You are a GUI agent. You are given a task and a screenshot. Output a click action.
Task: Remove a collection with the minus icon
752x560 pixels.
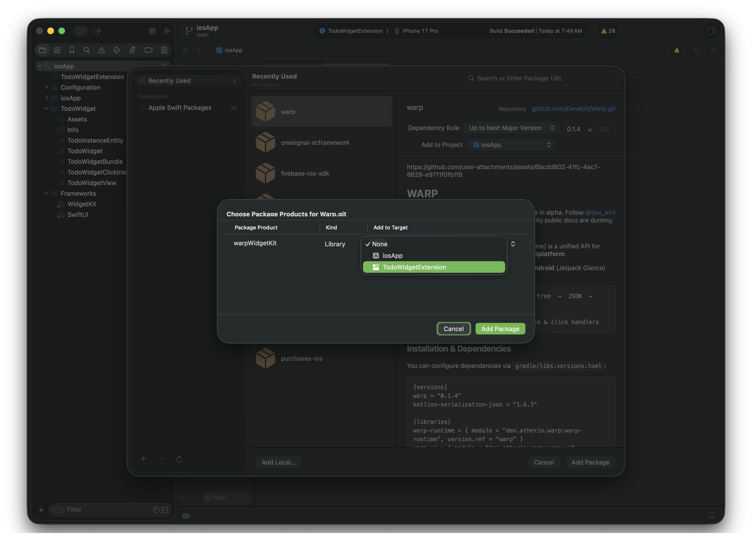pos(161,459)
